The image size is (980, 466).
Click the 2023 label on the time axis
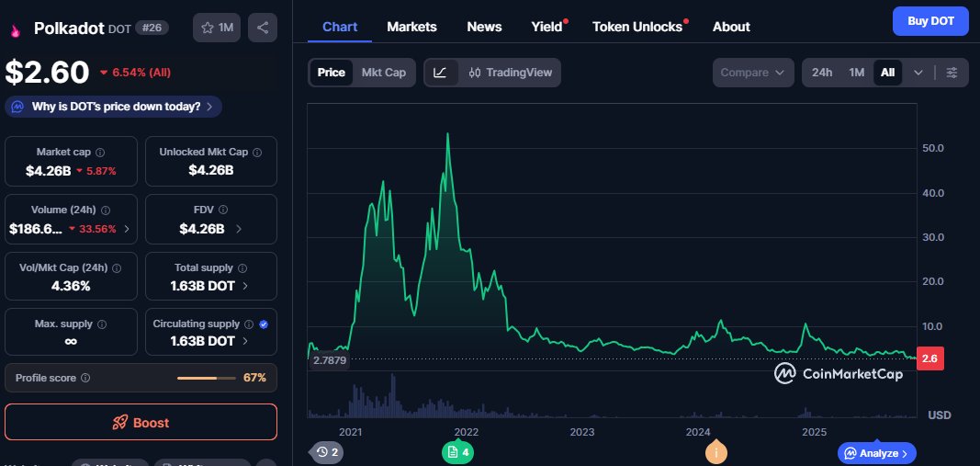pos(582,432)
